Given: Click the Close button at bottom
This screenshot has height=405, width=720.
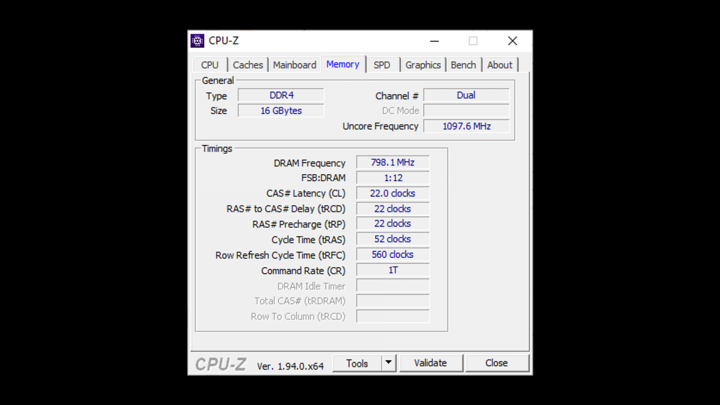Looking at the screenshot, I should tap(496, 363).
